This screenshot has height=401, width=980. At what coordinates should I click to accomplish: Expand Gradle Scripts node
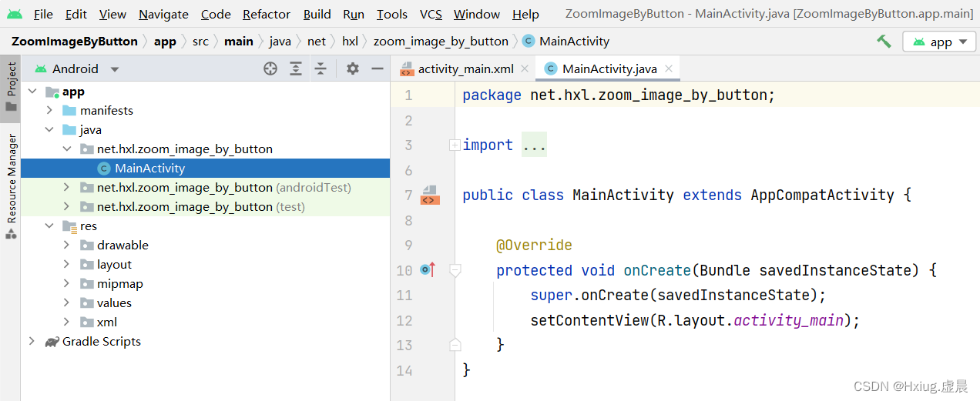point(32,342)
